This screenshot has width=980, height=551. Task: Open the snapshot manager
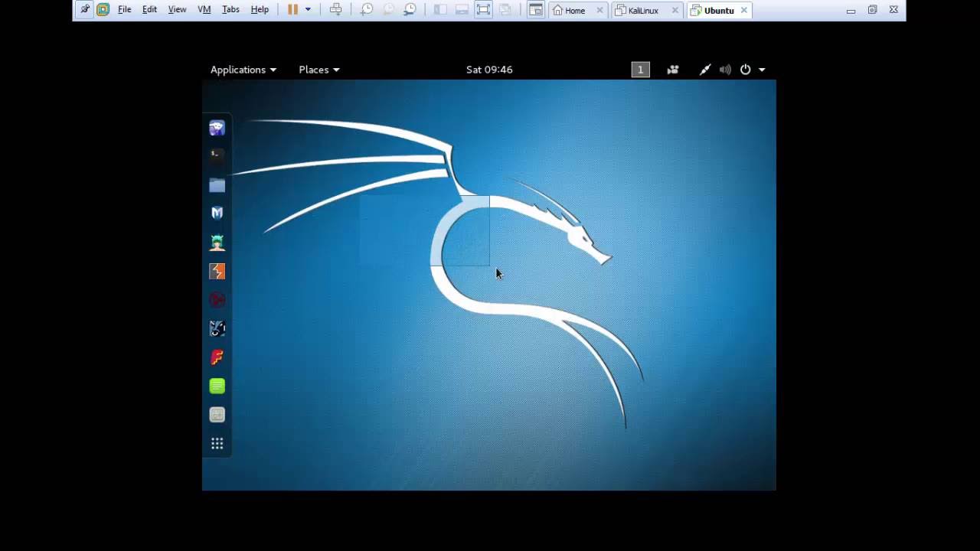tap(410, 10)
